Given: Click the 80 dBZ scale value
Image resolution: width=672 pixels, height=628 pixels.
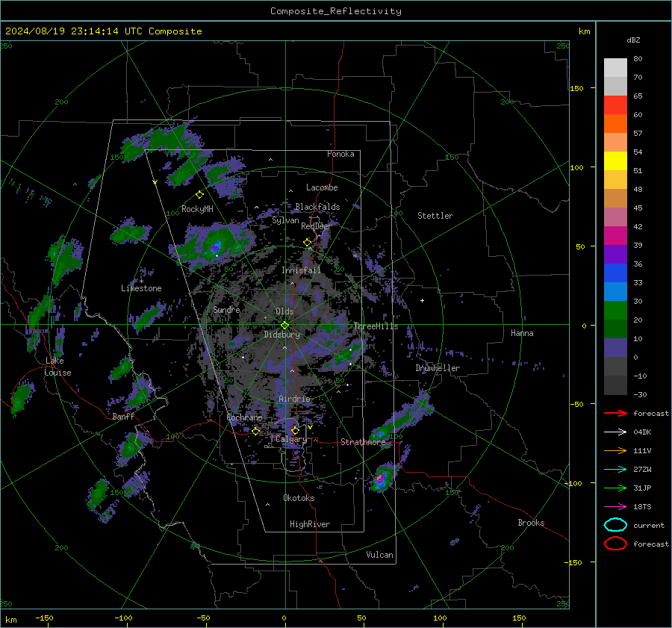Looking at the screenshot, I should pos(638,58).
